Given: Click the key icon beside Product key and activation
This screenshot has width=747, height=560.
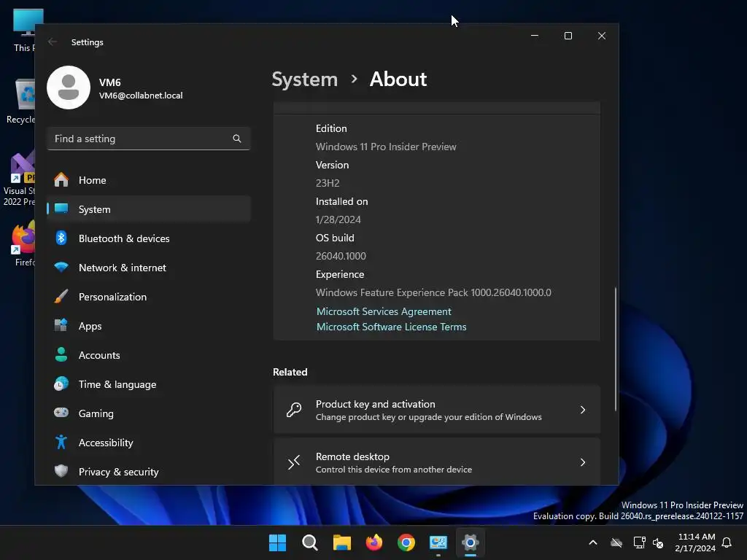Looking at the screenshot, I should [294, 410].
